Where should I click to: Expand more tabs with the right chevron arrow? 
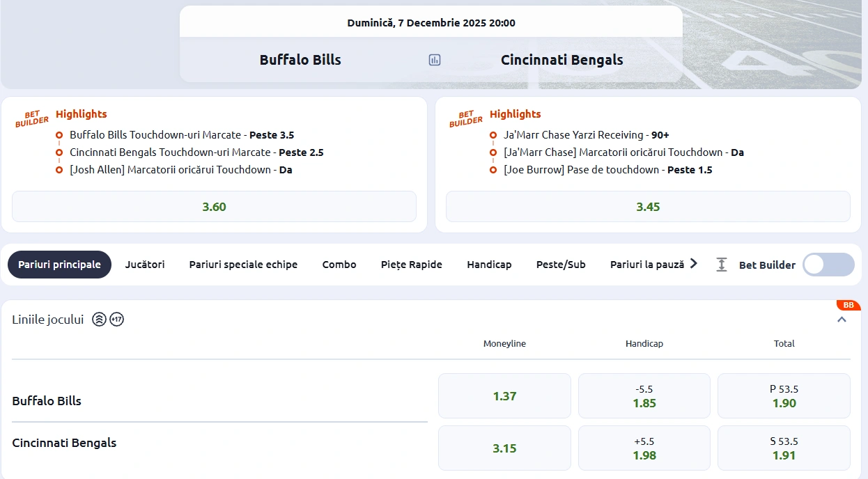[x=693, y=264]
